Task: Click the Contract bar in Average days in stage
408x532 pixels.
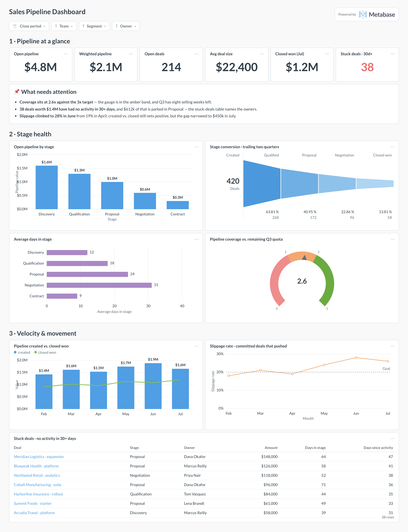Action: (62, 296)
